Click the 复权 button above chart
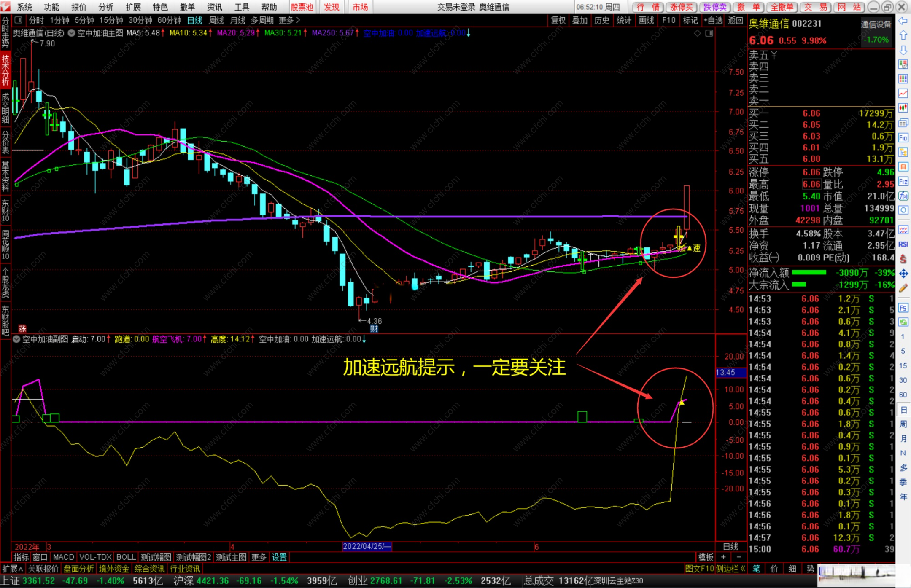The width and height of the screenshot is (911, 588). [558, 20]
